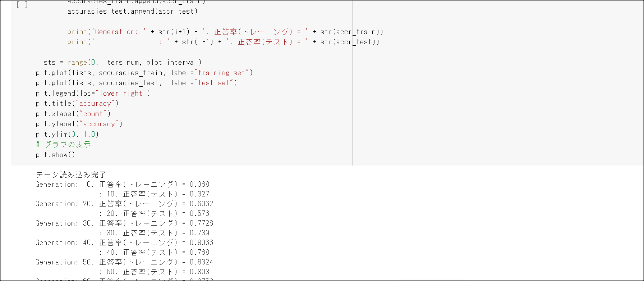Click the ': 30' test accuracy 0.739 line

[x=154, y=233]
